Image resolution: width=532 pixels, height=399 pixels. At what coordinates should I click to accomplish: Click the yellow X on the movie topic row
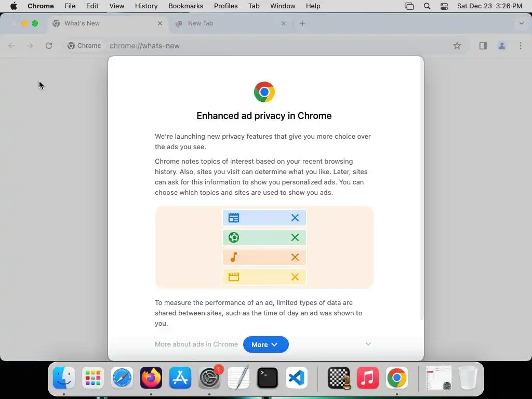tap(295, 277)
